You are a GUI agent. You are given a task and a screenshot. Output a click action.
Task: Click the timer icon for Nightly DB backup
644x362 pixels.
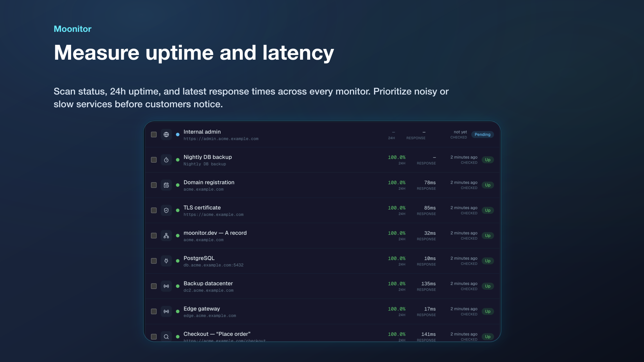coord(166,160)
